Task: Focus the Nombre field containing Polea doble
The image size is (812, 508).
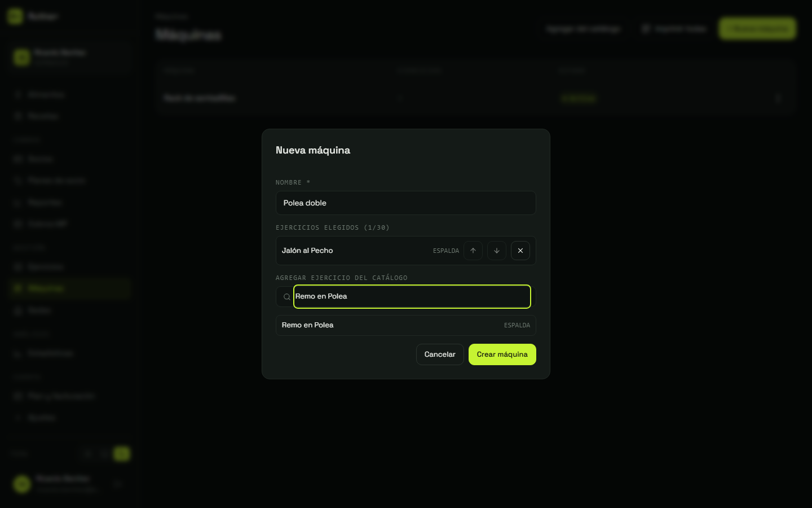Action: (405, 203)
